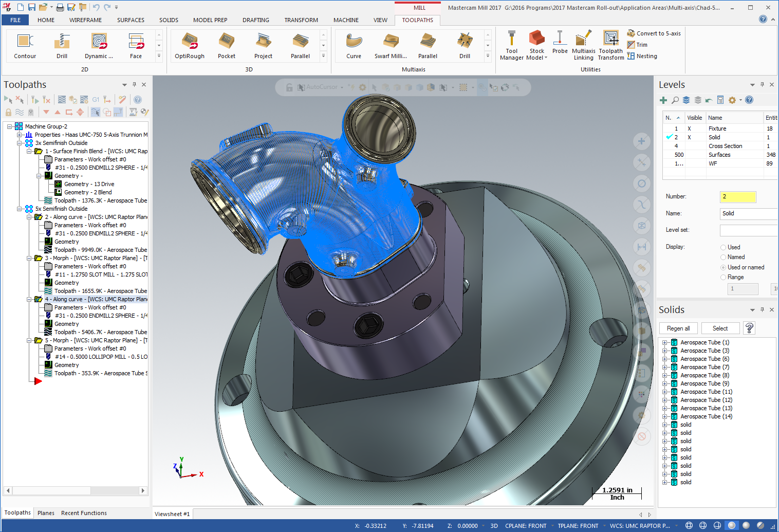Open Levels panel help
This screenshot has width=779, height=532.
point(749,100)
